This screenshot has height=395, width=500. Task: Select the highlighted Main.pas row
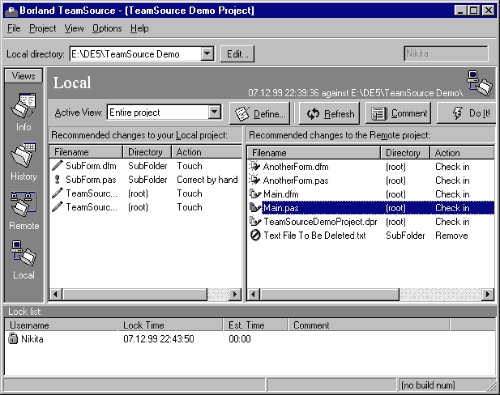[371, 208]
